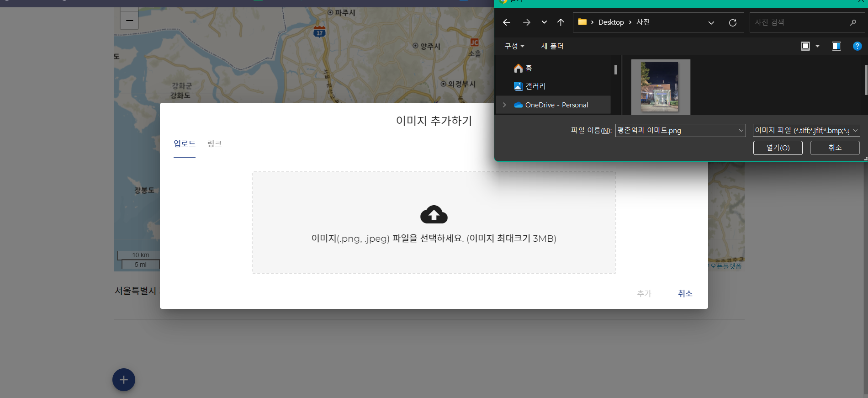868x398 pixels.
Task: Expand OneDrive - Personal tree node
Action: 504,105
